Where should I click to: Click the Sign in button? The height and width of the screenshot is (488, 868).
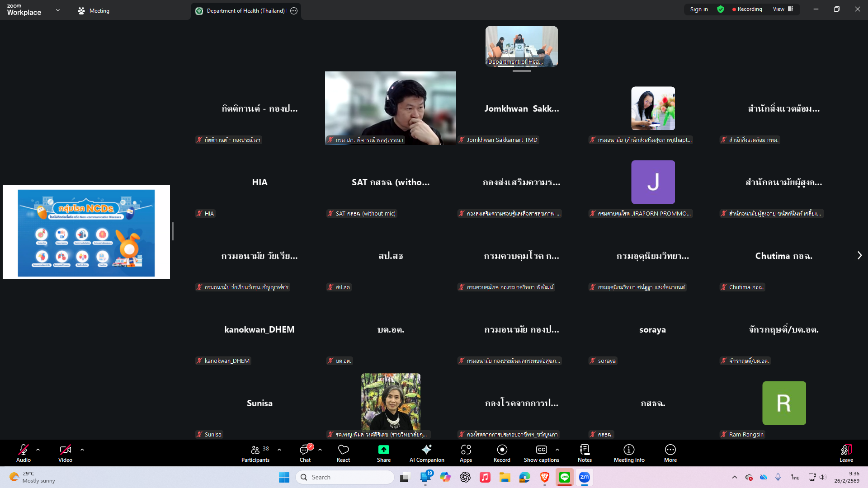click(x=698, y=9)
